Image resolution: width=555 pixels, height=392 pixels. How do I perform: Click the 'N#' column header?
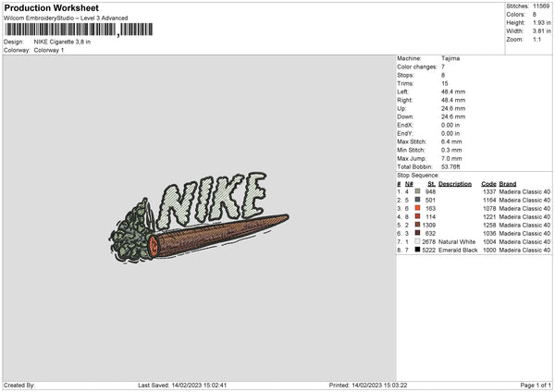tap(409, 184)
